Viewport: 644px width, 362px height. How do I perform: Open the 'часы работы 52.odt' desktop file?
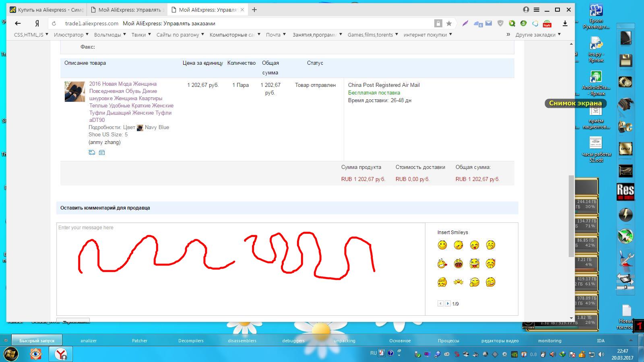pyautogui.click(x=596, y=149)
